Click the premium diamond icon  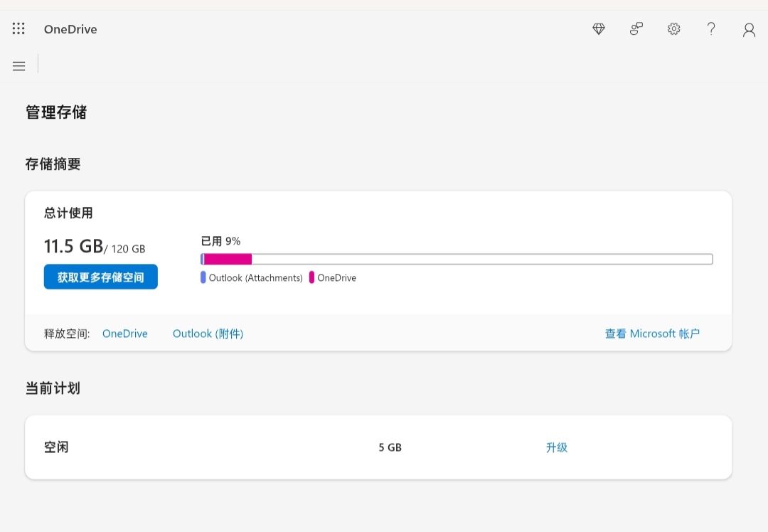click(x=599, y=29)
